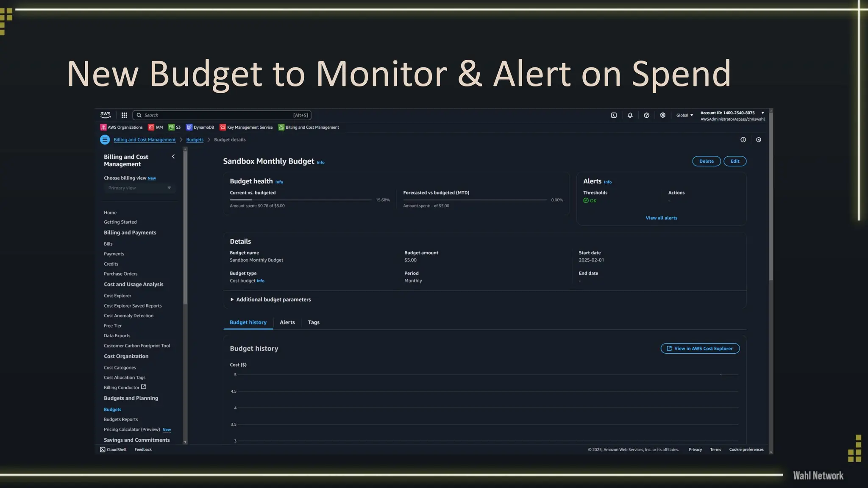Click the main page vertical scrollbar
This screenshot has height=488, width=868.
771,196
